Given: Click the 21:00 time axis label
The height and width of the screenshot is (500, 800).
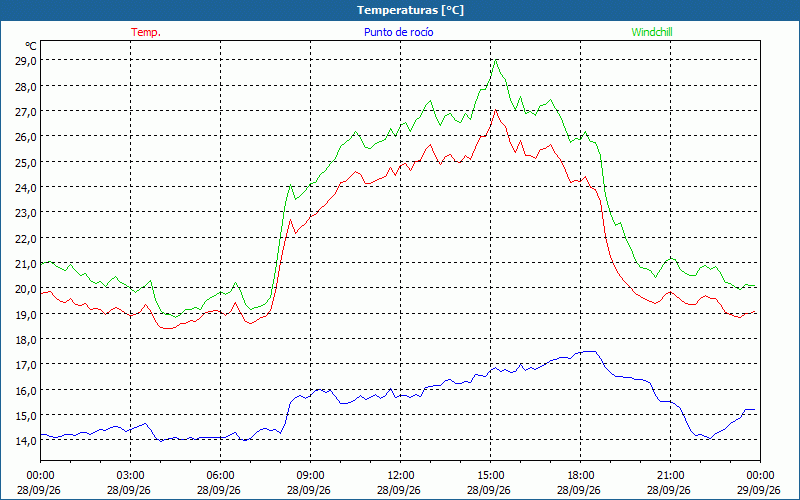Looking at the screenshot, I should [x=670, y=476].
